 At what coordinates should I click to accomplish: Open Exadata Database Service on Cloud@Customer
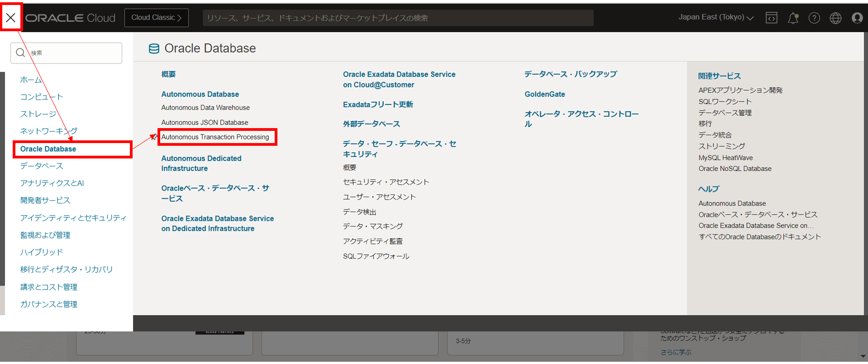tap(399, 80)
